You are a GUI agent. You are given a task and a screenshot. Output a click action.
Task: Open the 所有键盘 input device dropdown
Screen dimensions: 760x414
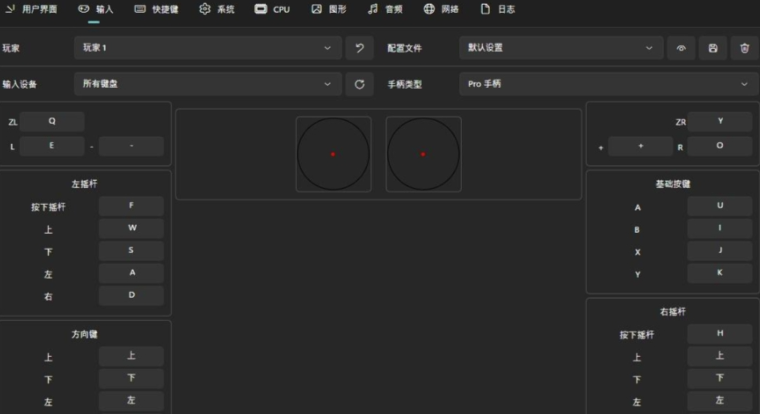pyautogui.click(x=208, y=84)
